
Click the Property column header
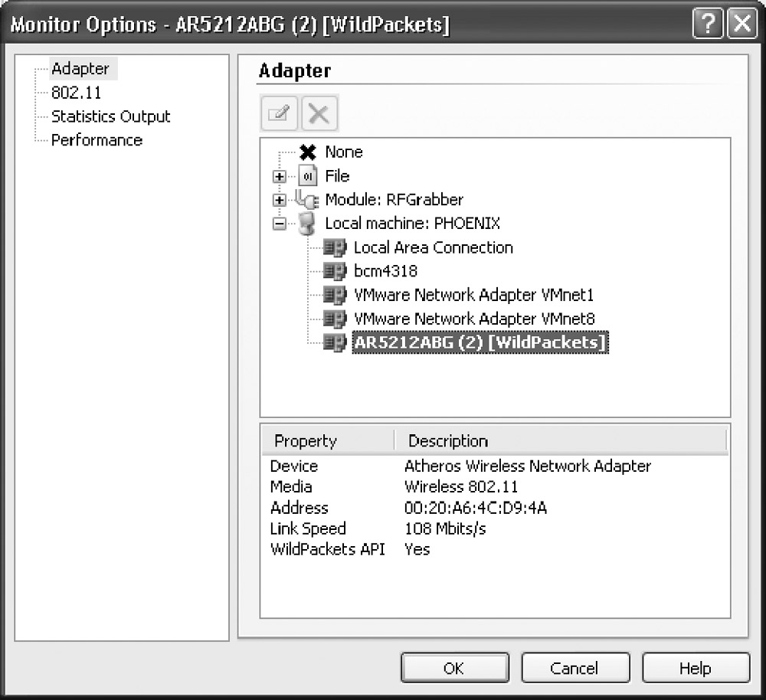[328, 440]
